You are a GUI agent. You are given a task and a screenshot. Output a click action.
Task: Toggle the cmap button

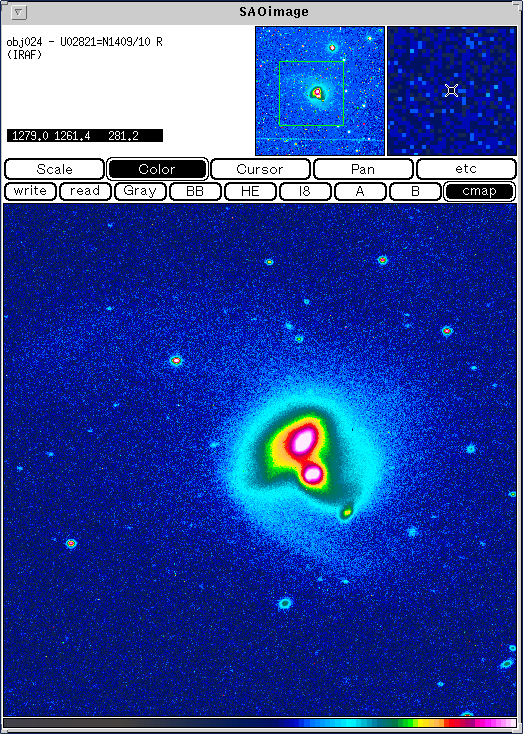click(x=479, y=191)
